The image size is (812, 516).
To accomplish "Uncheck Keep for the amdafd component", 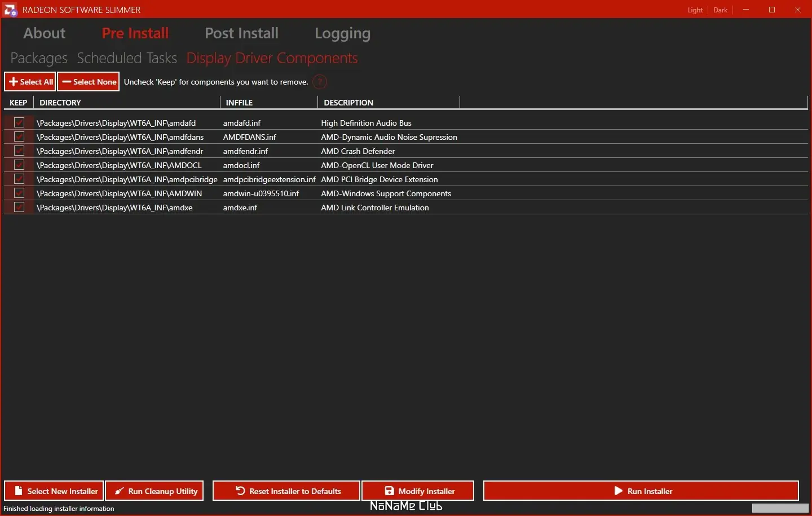I will (x=19, y=122).
